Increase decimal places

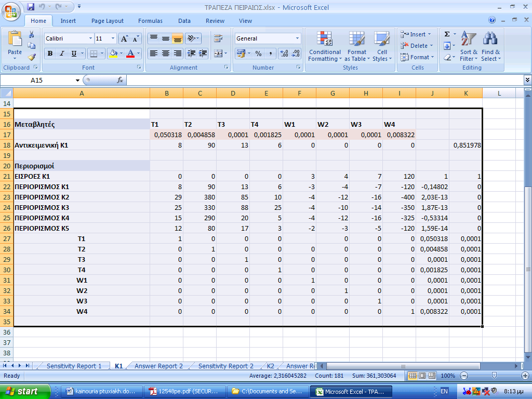[284, 54]
